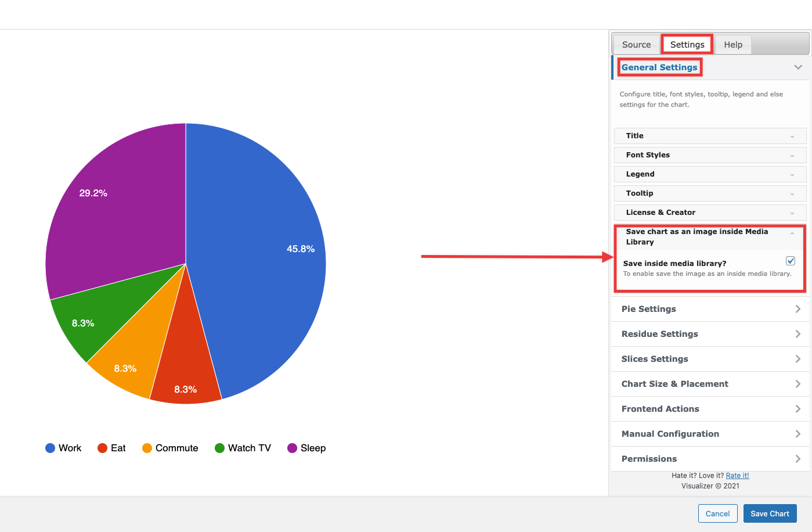
Task: Click the blue Work legend dot
Action: pyautogui.click(x=50, y=448)
